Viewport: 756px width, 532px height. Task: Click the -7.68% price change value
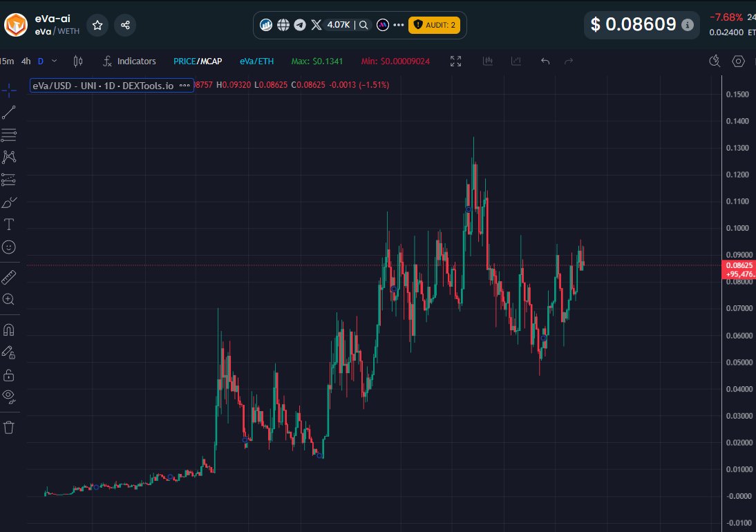(x=726, y=17)
